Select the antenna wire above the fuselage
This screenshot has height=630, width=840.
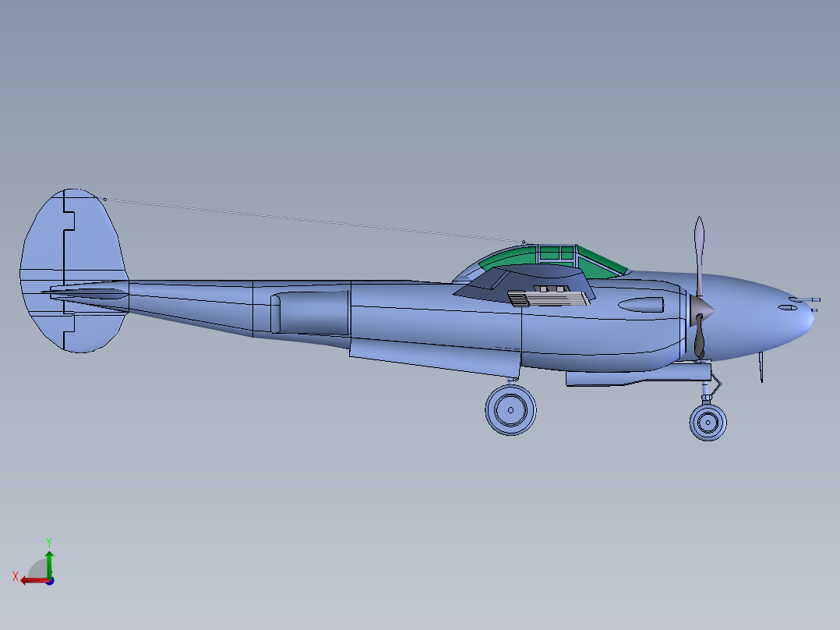[x=314, y=221]
